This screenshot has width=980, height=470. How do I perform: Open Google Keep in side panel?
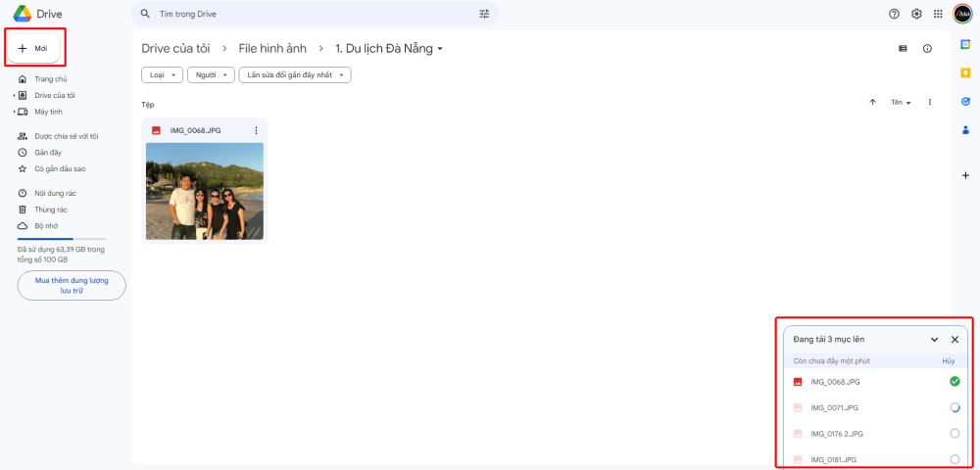965,72
